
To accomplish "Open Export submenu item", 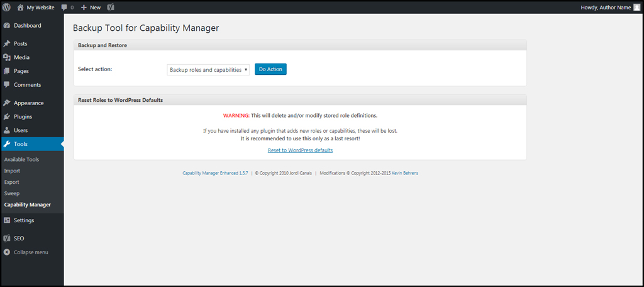I will (x=11, y=182).
